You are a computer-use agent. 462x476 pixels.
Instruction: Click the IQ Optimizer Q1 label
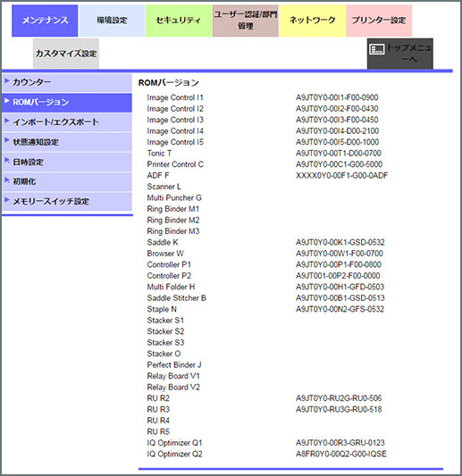click(x=174, y=443)
